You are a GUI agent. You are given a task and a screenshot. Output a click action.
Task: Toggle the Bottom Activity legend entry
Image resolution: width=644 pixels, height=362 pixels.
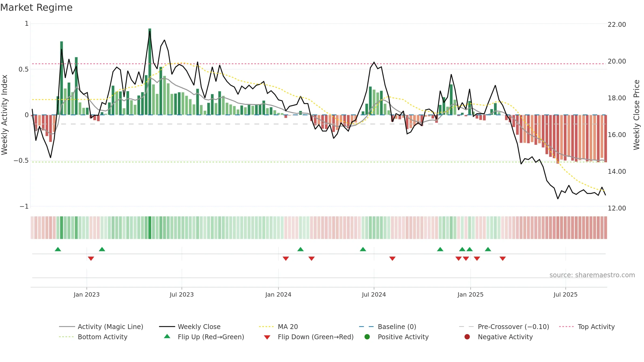click(x=93, y=337)
